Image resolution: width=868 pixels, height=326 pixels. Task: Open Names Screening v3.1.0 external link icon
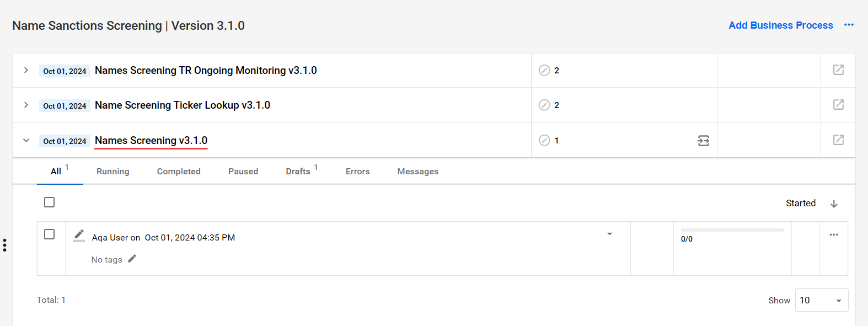click(838, 140)
